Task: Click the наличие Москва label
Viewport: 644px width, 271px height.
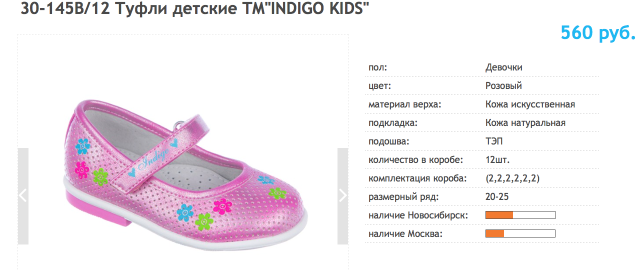Action: coord(405,234)
